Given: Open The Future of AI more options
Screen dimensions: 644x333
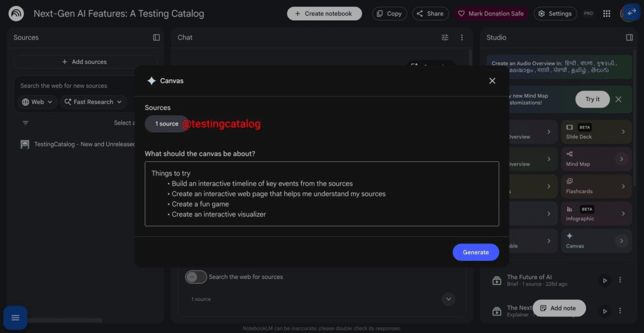Looking at the screenshot, I should (x=620, y=280).
